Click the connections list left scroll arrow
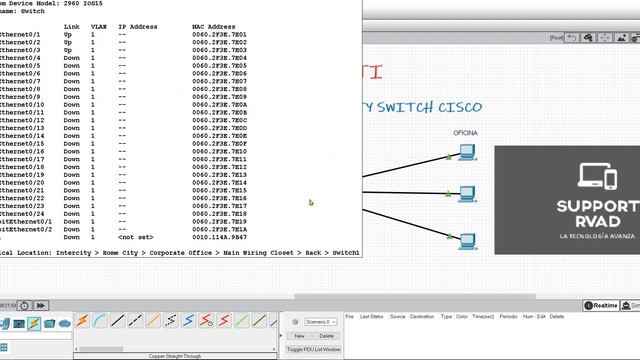The width and height of the screenshot is (640, 360). (x=76, y=349)
